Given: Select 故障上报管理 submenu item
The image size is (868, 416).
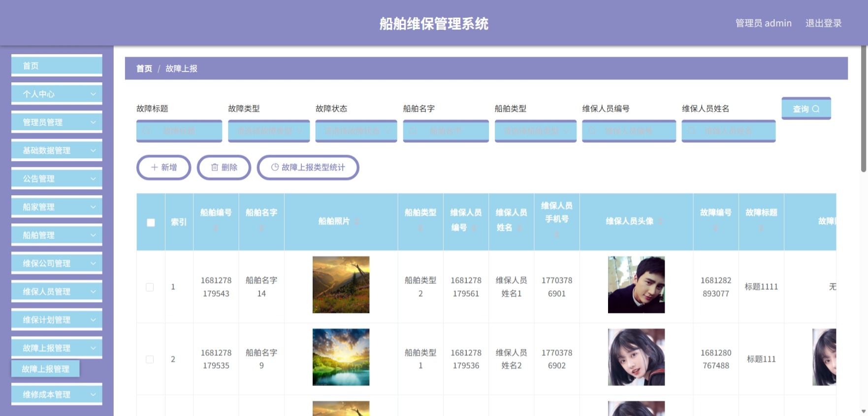Looking at the screenshot, I should tap(45, 369).
